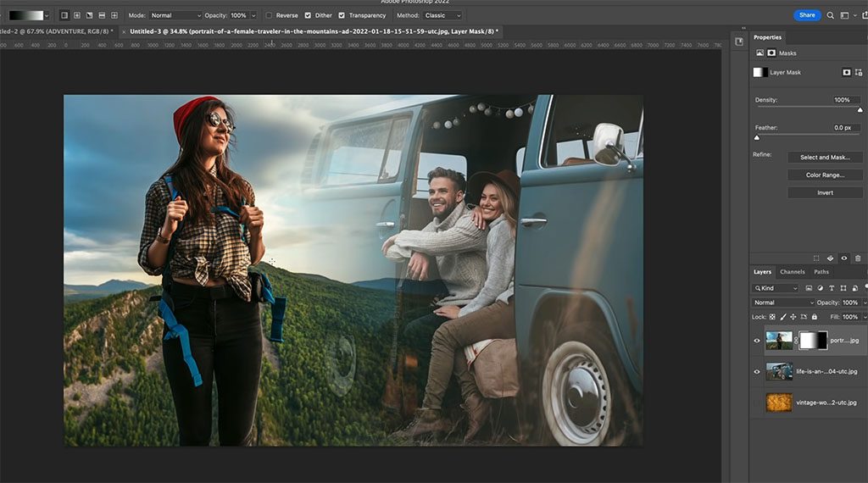Screen dimensions: 868x483
Task: Click the Share button
Action: point(807,15)
